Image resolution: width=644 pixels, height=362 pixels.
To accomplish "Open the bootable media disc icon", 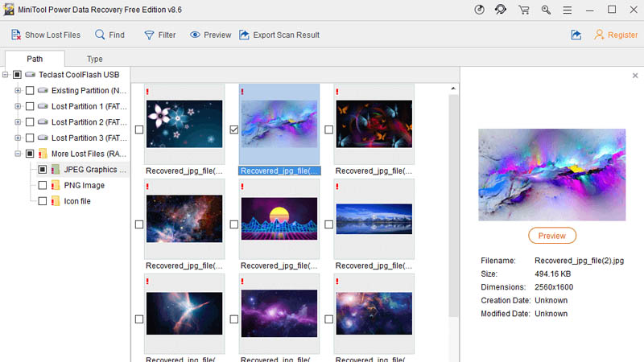I will tap(479, 10).
